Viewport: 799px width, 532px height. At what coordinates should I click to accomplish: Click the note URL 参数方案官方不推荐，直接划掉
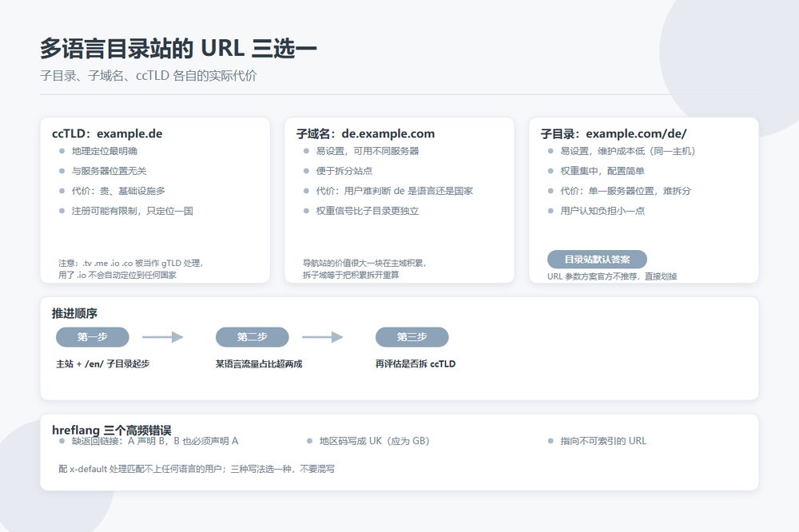tap(612, 276)
